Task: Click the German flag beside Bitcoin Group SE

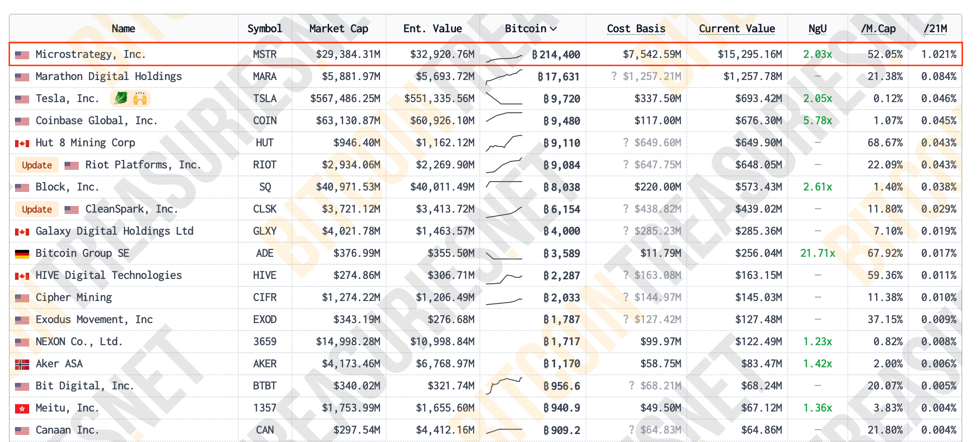Action: (x=22, y=254)
